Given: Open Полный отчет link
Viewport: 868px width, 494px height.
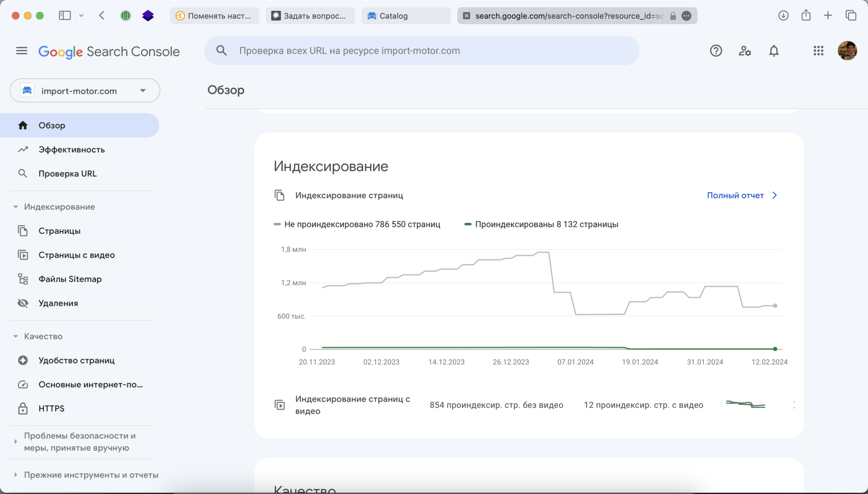Looking at the screenshot, I should [x=742, y=195].
